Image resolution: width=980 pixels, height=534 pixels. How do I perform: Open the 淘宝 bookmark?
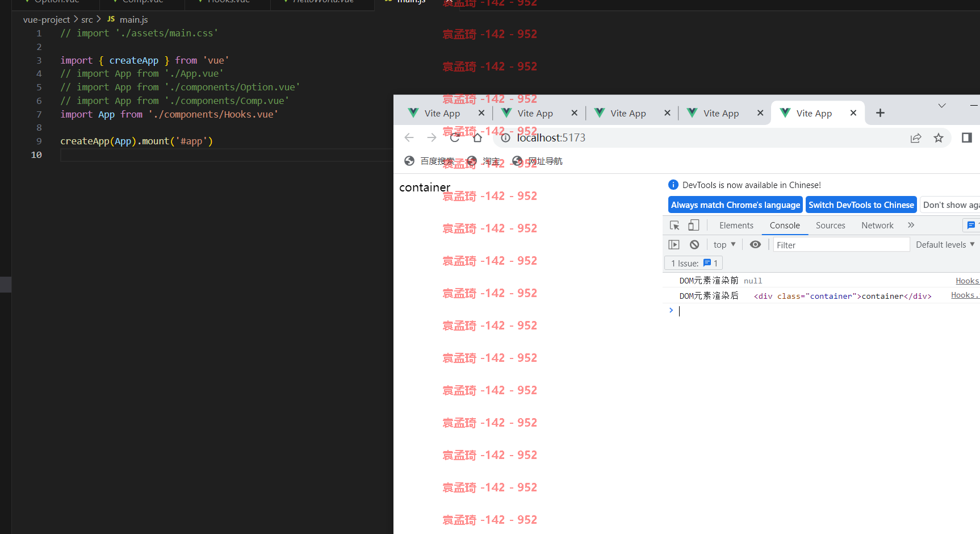pyautogui.click(x=484, y=161)
